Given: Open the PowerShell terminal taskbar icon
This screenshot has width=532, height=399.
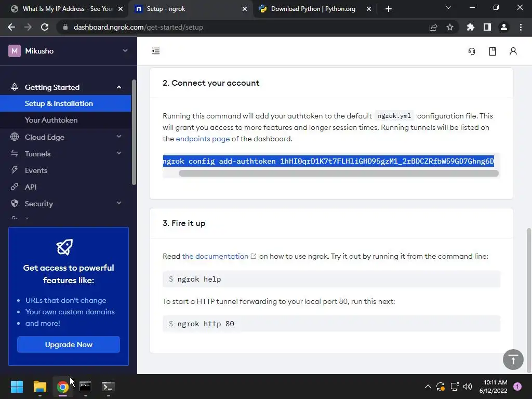Looking at the screenshot, I should pyautogui.click(x=108, y=387).
